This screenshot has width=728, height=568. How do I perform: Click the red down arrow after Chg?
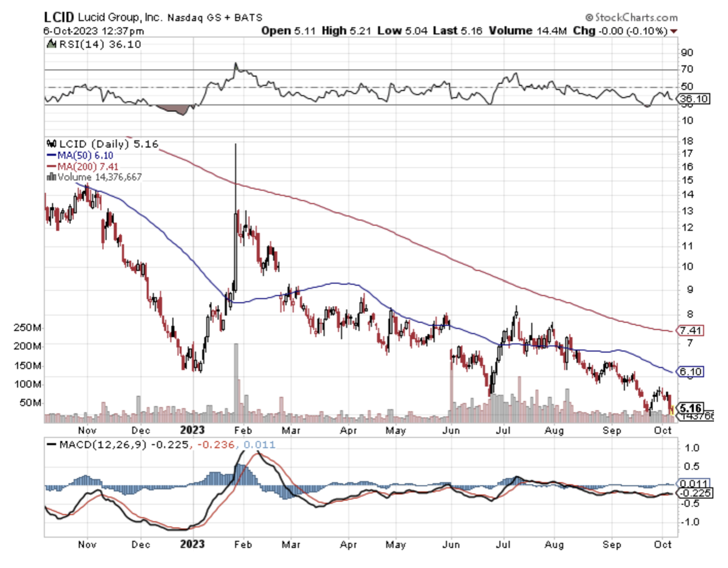click(x=674, y=31)
